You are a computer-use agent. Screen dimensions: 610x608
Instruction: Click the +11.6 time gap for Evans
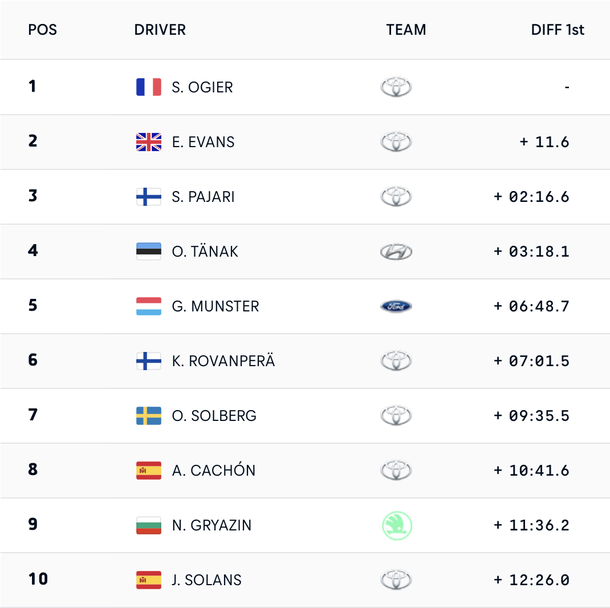pos(545,142)
